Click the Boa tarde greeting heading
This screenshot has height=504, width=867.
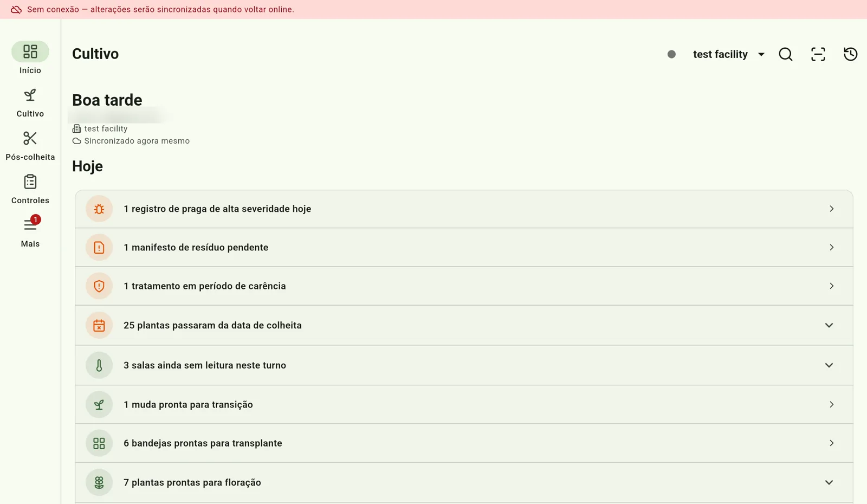107,100
